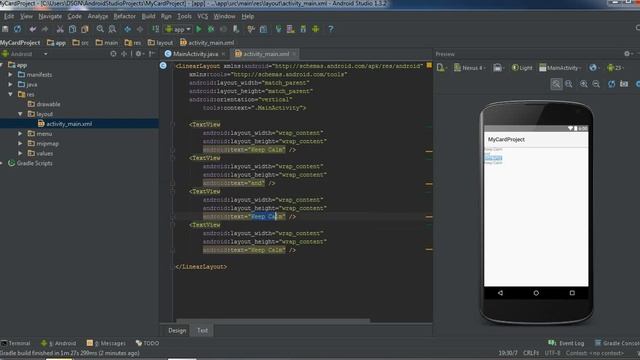Open the API level 23 dropdown
Viewport: 640px width, 360px height.
click(x=616, y=68)
